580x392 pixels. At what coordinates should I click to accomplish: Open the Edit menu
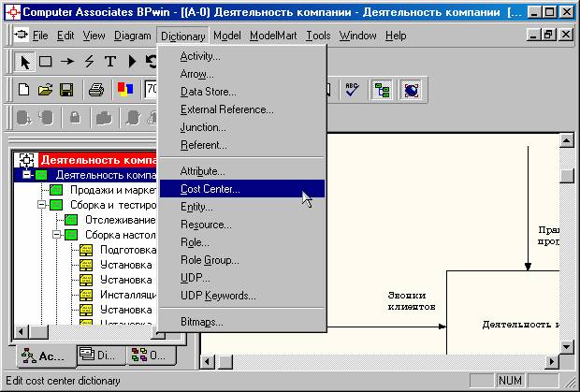[65, 36]
